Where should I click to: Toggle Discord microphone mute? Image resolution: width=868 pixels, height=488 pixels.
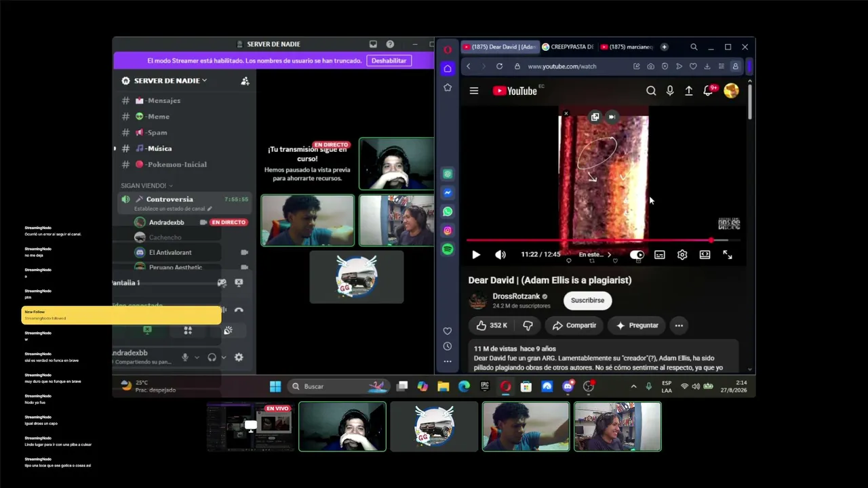coord(184,357)
